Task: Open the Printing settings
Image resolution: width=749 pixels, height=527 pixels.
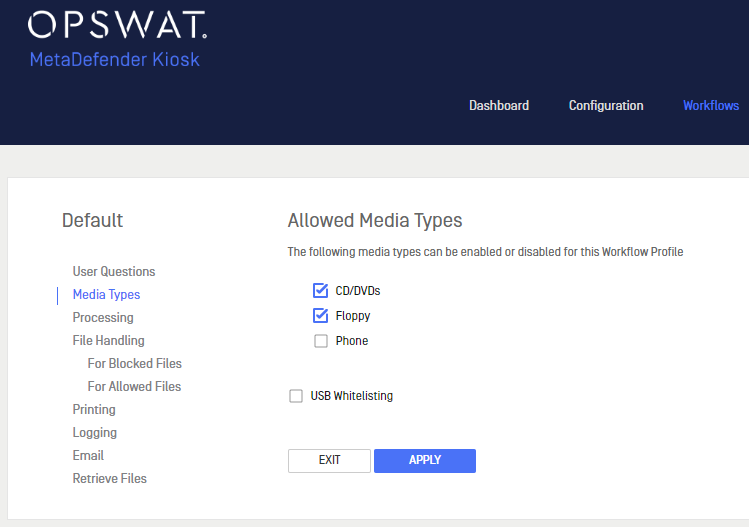Action: (x=94, y=410)
